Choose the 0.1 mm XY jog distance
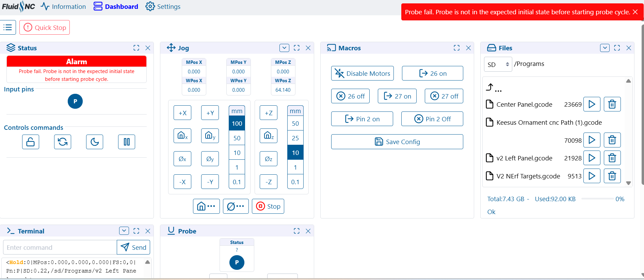This screenshot has height=280, width=644. click(237, 182)
